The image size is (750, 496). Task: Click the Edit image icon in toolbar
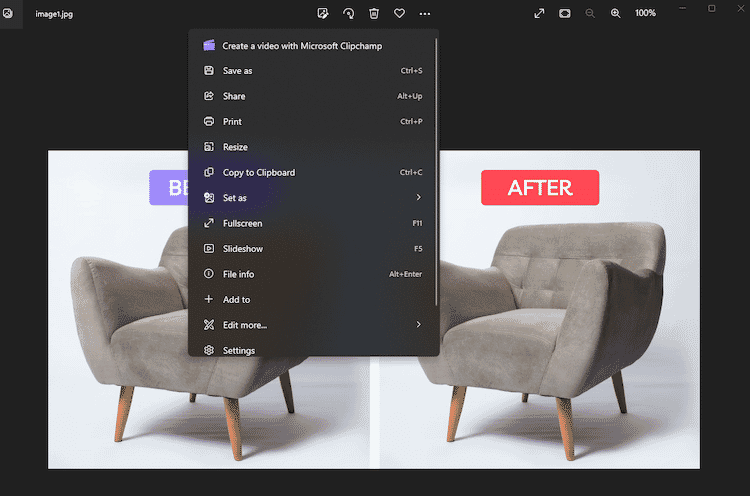[x=323, y=13]
